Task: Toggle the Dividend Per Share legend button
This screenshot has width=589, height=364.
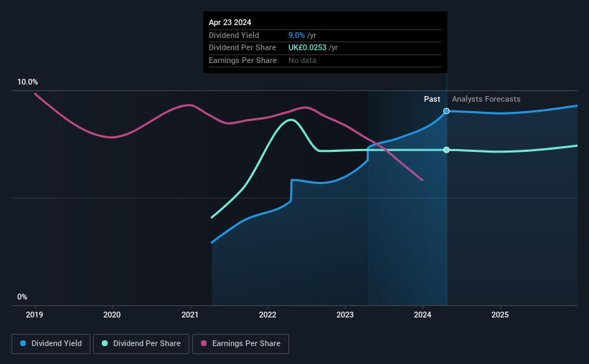Action: coord(141,344)
